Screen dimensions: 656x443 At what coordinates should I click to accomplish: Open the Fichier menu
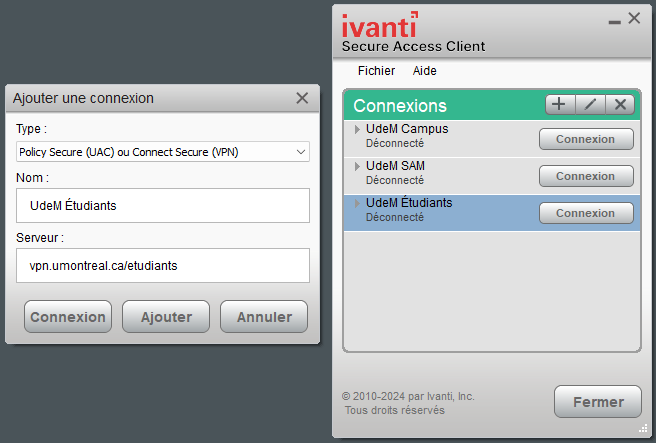tap(376, 71)
